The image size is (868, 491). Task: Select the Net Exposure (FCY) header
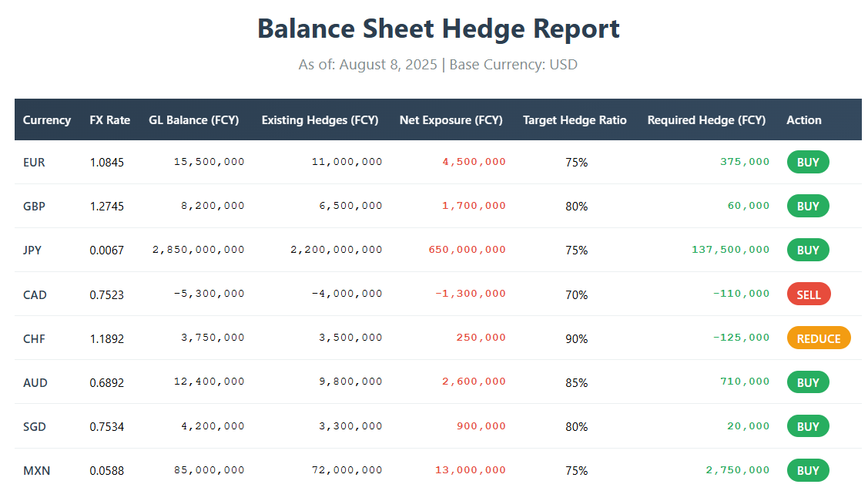(451, 120)
